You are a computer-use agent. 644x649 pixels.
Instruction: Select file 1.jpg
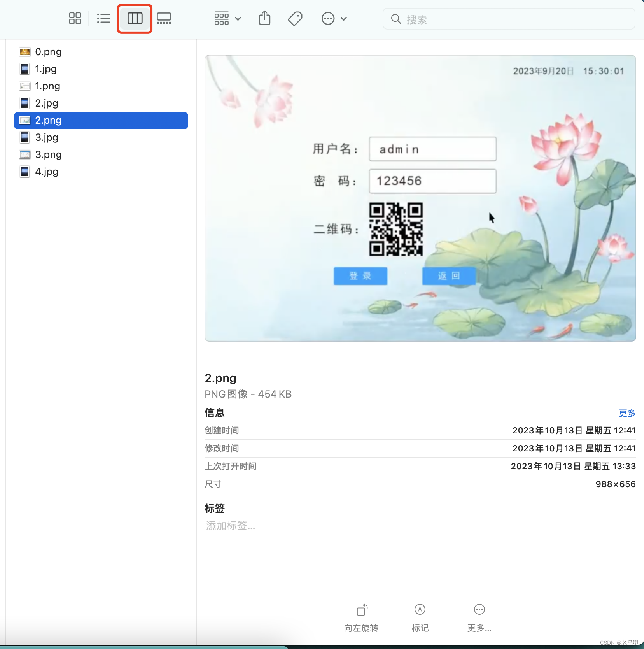click(101, 69)
